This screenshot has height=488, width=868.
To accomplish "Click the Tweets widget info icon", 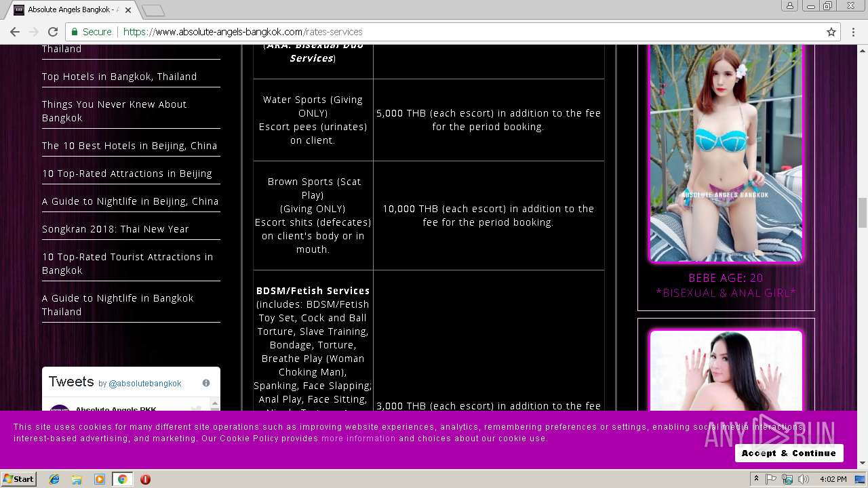I will (206, 383).
